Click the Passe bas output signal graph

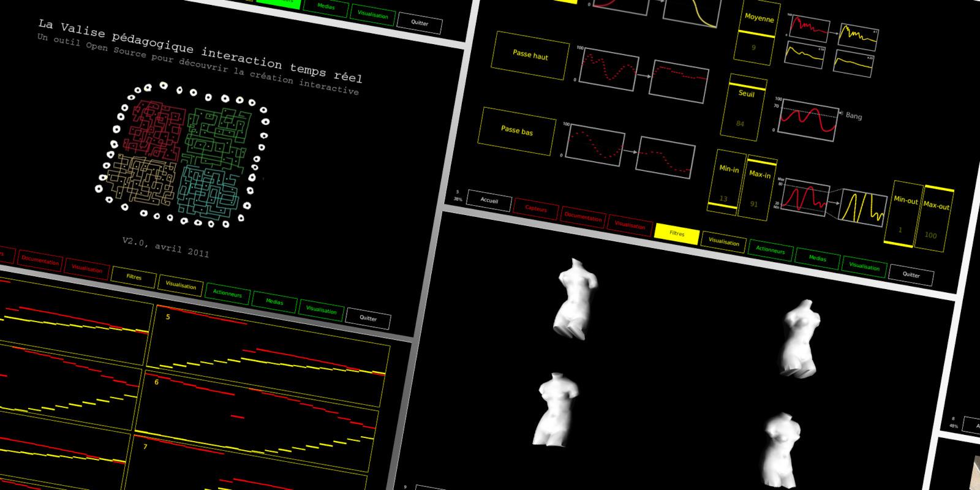665,157
